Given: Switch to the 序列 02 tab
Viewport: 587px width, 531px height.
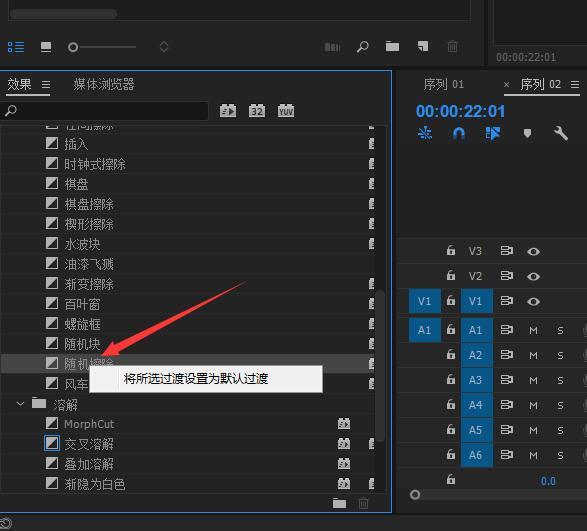Looking at the screenshot, I should 541,84.
